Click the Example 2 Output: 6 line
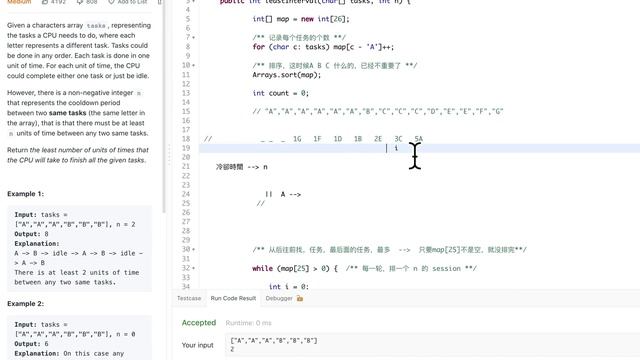This screenshot has width=640, height=360. pyautogui.click(x=31, y=344)
